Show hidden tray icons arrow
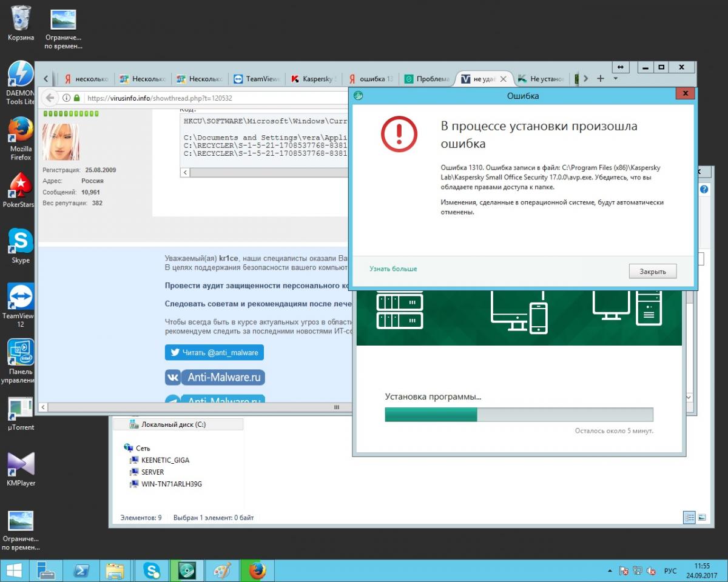Viewport: 728px width, 582px height. [609, 570]
